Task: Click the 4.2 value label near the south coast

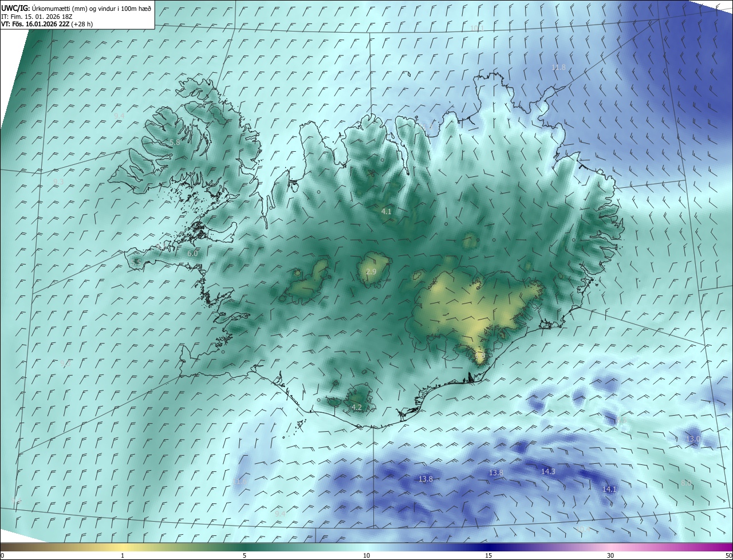Action: pos(357,408)
